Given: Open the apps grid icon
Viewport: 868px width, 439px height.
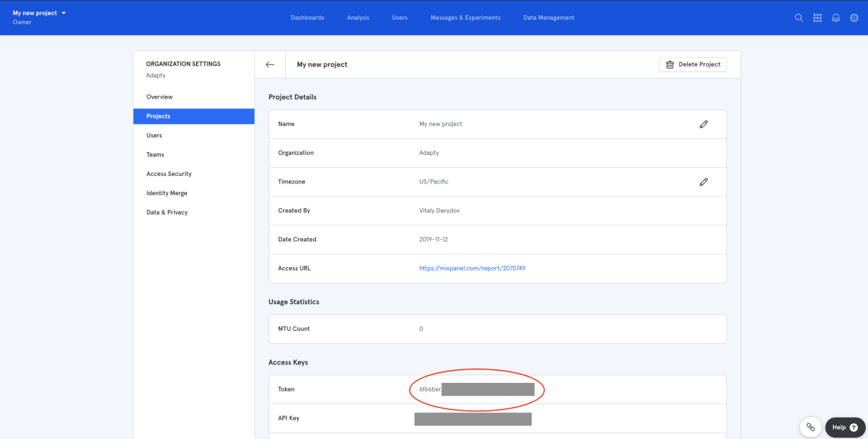Looking at the screenshot, I should coord(817,18).
